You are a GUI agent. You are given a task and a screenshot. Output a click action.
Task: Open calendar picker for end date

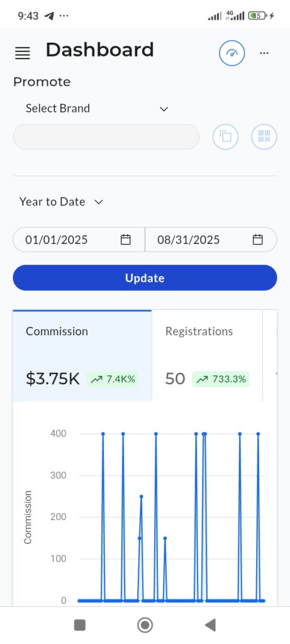(x=257, y=240)
